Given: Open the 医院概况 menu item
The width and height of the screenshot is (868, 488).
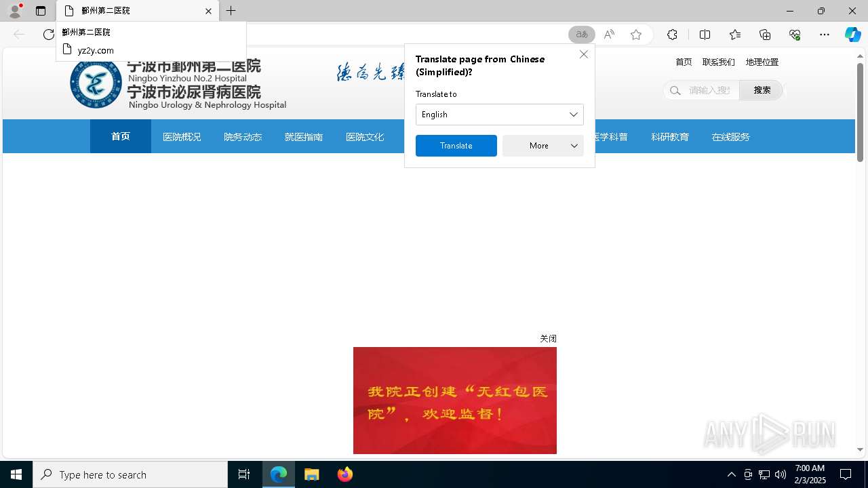Looking at the screenshot, I should [x=182, y=137].
